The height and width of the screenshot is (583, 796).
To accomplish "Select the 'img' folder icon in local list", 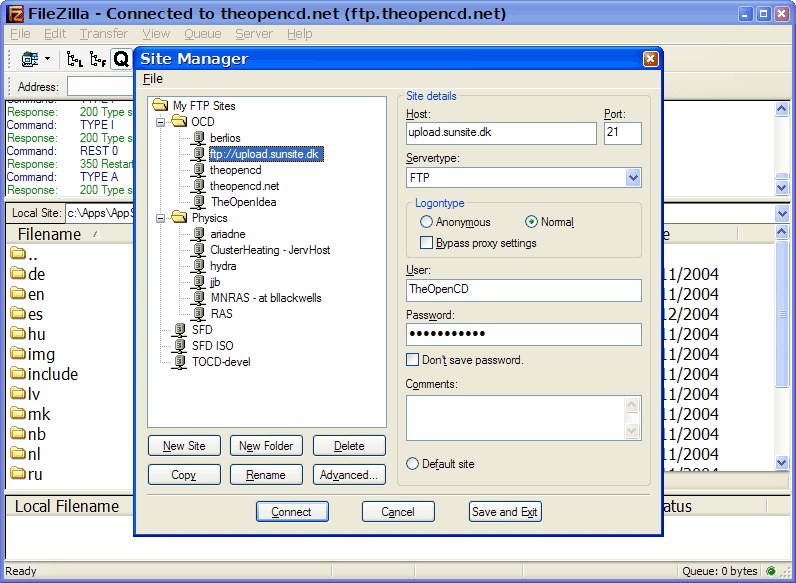I will 18,353.
